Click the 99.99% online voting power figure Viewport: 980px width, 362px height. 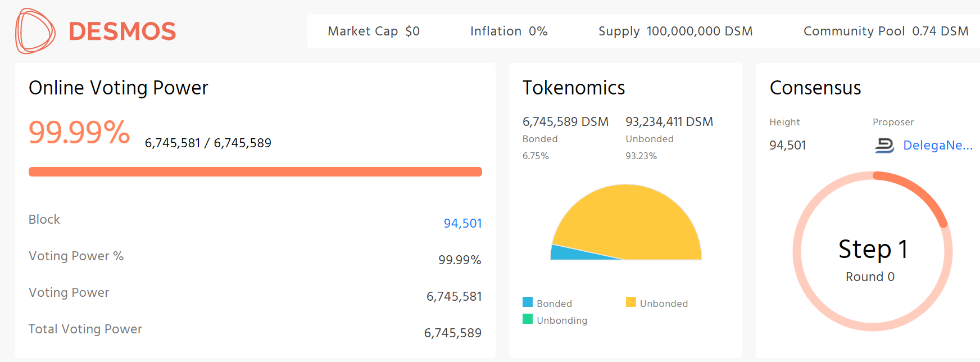79,133
